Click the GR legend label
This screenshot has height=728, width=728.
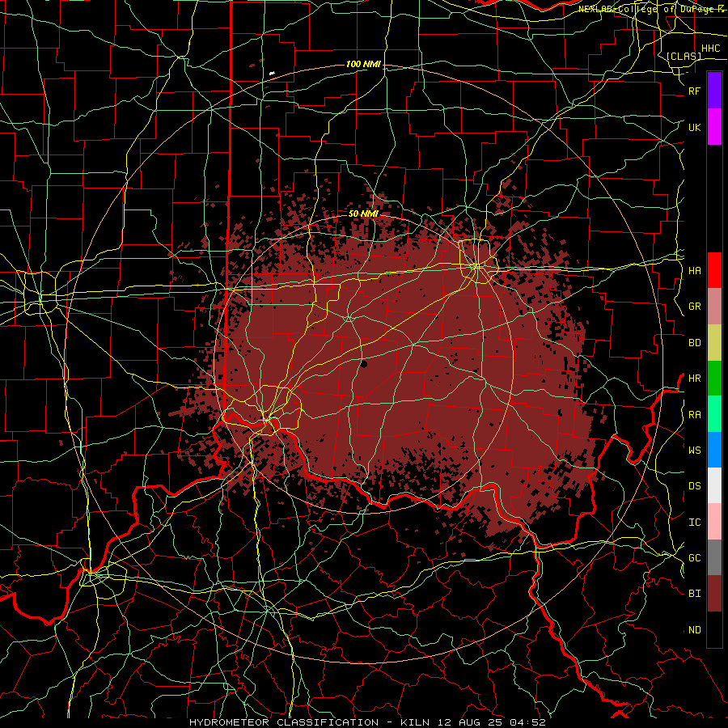(x=695, y=307)
